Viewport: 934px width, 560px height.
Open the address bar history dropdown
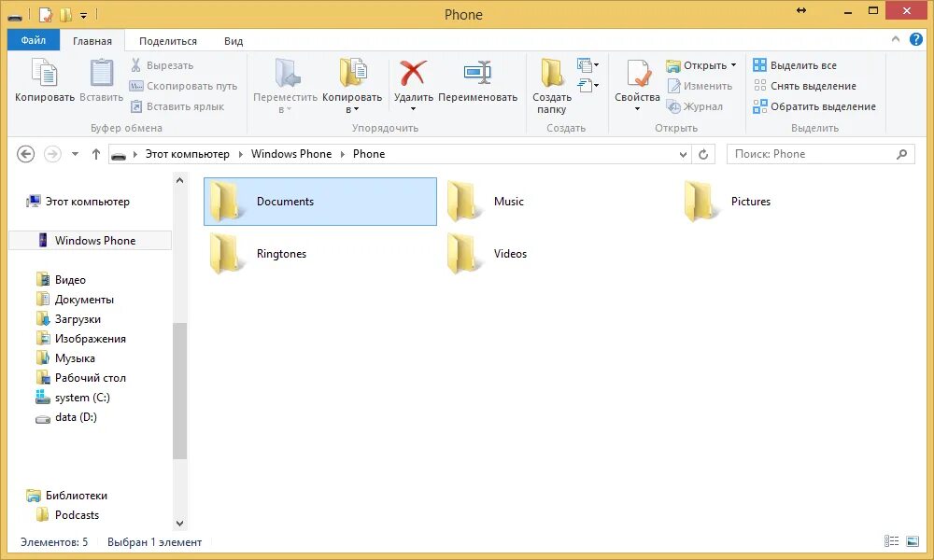click(x=684, y=154)
